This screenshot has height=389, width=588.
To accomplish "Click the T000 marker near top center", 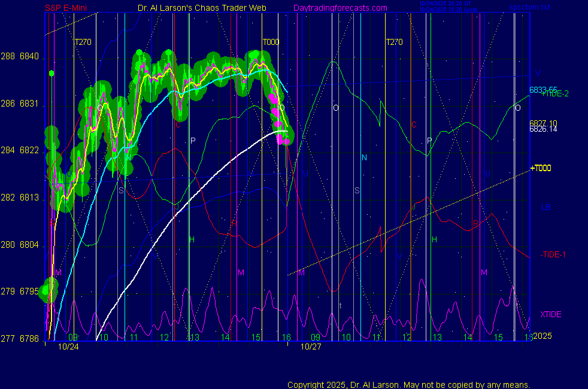I will point(271,42).
